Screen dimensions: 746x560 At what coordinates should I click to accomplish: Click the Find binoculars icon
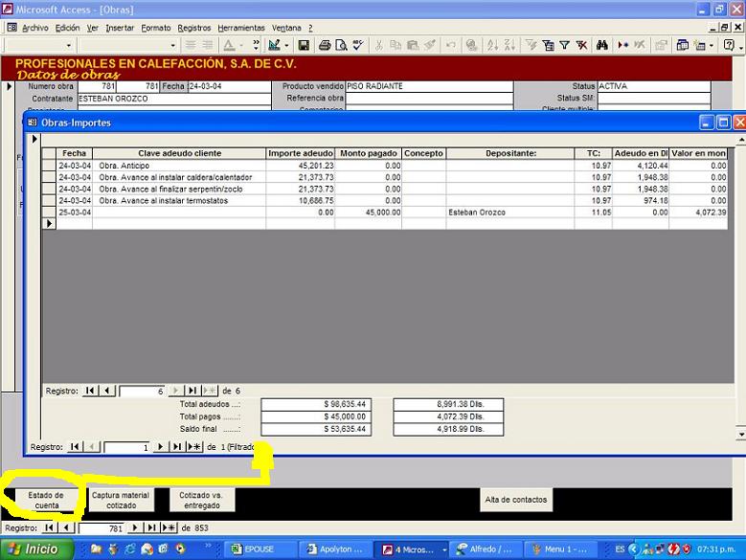[602, 45]
